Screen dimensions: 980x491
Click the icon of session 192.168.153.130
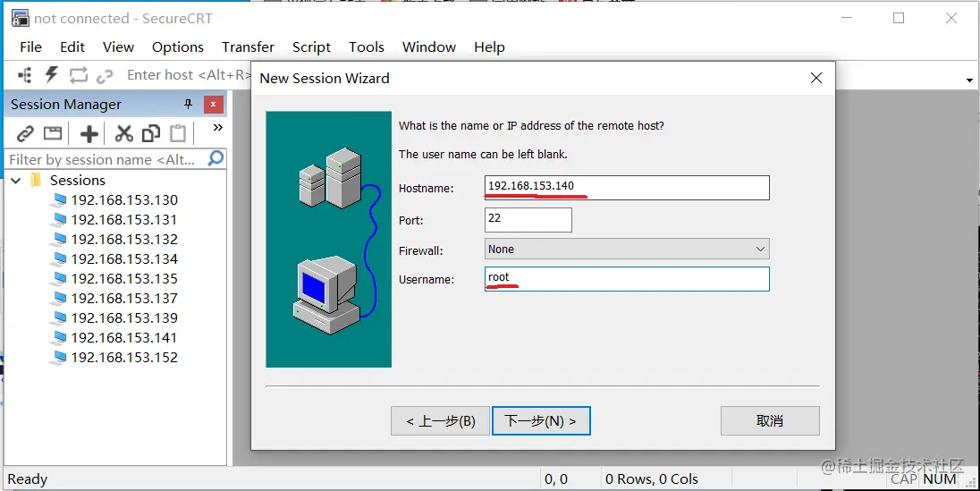(58, 200)
